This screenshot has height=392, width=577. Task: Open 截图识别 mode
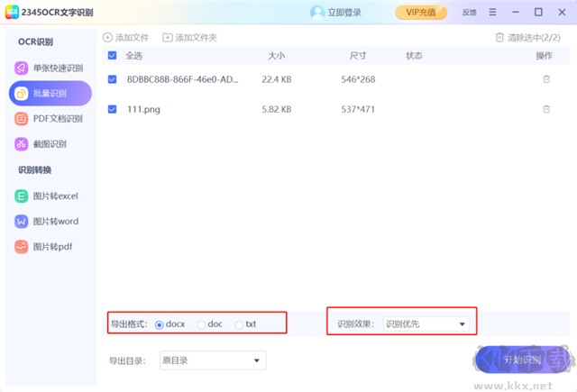point(50,144)
